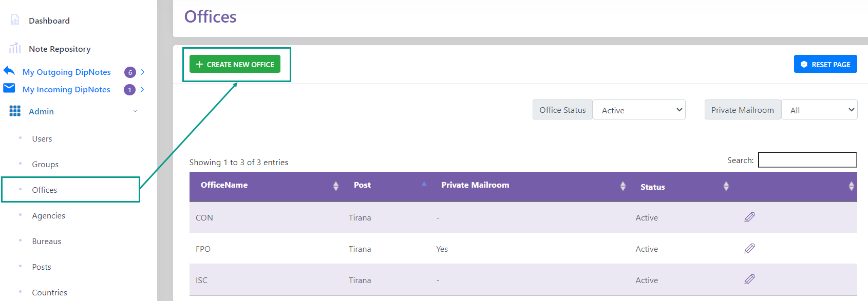Expand My Outgoing DipNotes chevron
The width and height of the screenshot is (868, 301).
[143, 72]
